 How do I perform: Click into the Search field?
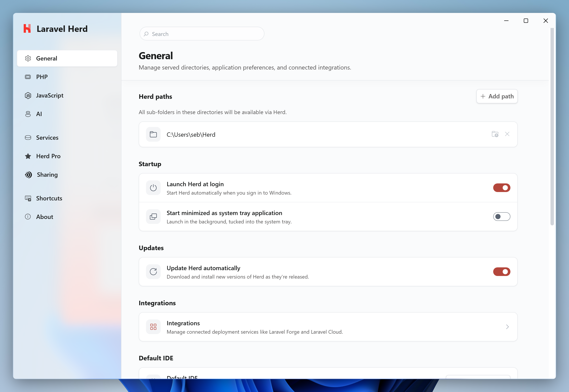tap(202, 34)
